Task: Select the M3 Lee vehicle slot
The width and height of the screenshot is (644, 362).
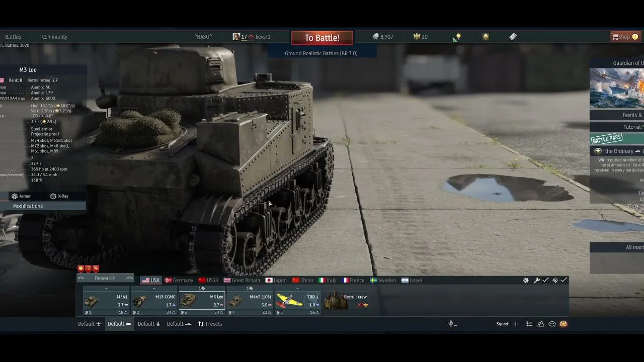Action: coord(202,301)
